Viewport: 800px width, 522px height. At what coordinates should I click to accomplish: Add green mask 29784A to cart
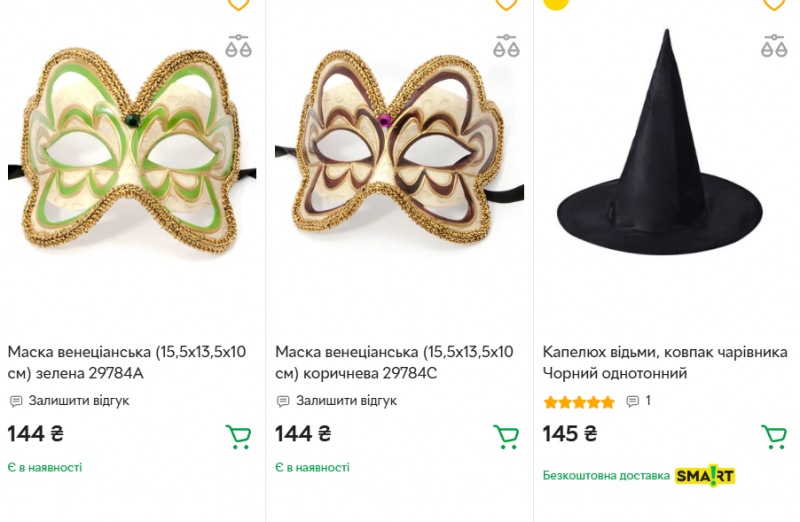(x=238, y=437)
